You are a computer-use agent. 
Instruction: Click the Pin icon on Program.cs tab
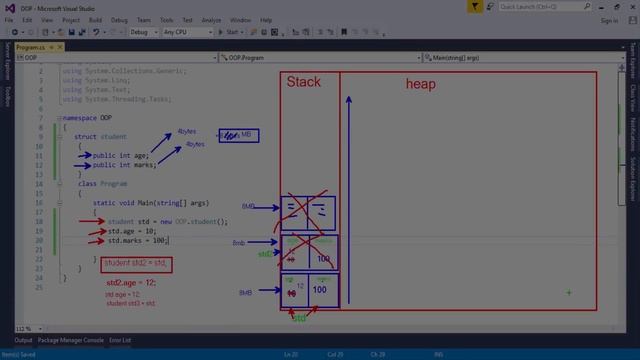pyautogui.click(x=52, y=47)
